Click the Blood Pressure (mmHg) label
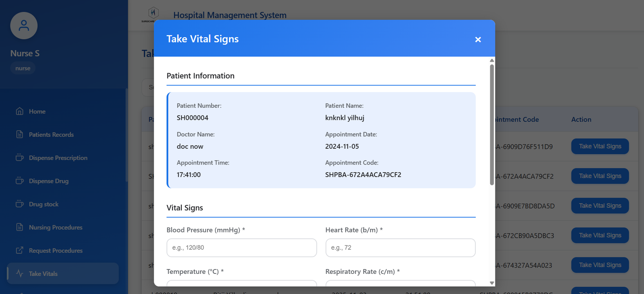This screenshot has height=294, width=644. tap(206, 230)
